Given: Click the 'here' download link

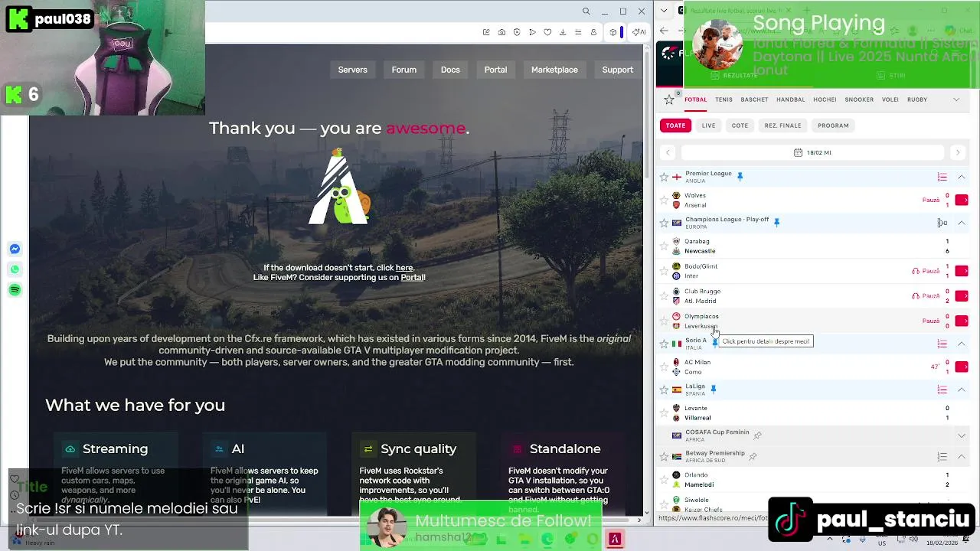Looking at the screenshot, I should [404, 268].
